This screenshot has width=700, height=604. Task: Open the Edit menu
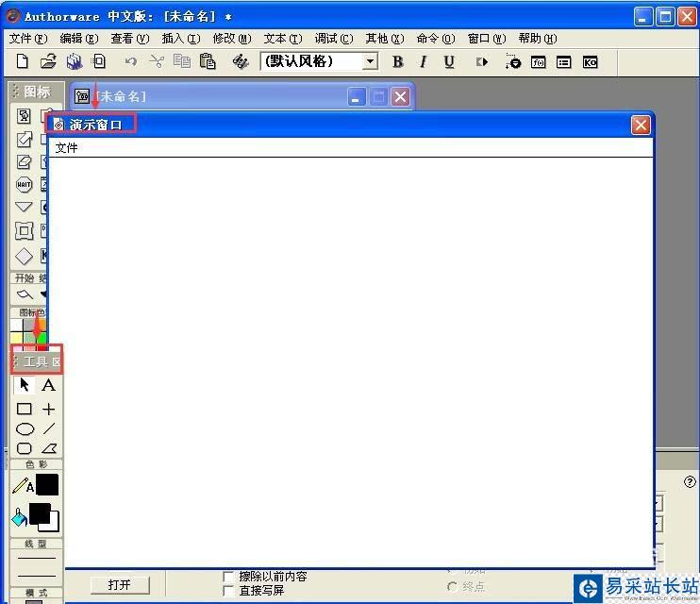click(79, 39)
